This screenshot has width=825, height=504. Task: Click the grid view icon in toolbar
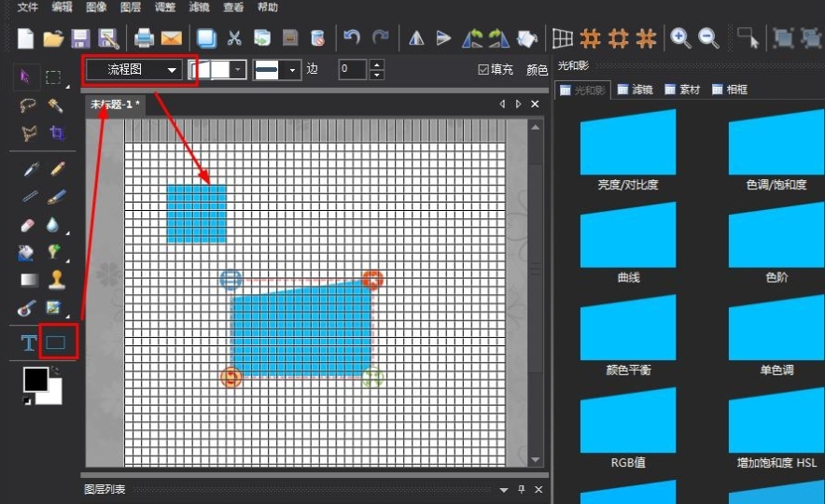coord(562,38)
